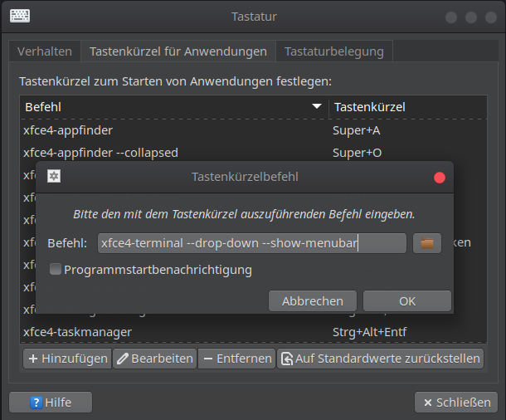
Task: Click the Super+A shortcut cell
Action: [356, 130]
